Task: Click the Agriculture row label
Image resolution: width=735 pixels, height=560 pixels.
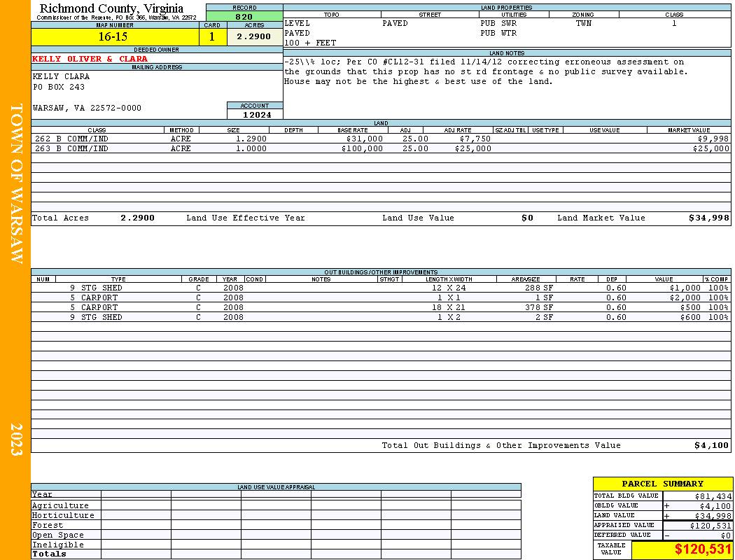Action: tap(60, 505)
